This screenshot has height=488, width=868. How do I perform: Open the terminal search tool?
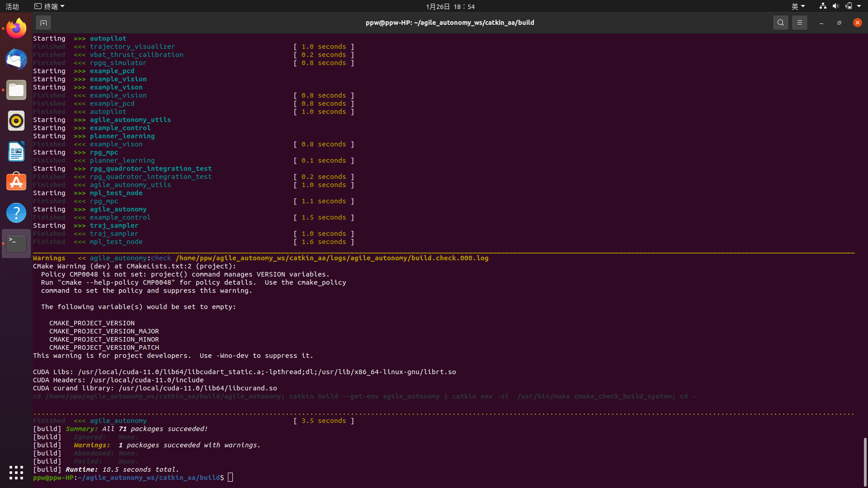[x=780, y=23]
